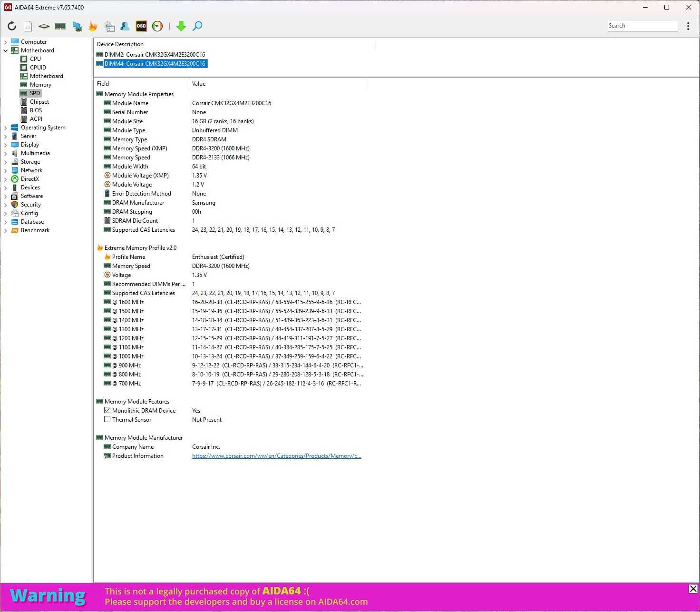This screenshot has width=700, height=612.
Task: Click the user profile toolbar icon
Action: 125,26
